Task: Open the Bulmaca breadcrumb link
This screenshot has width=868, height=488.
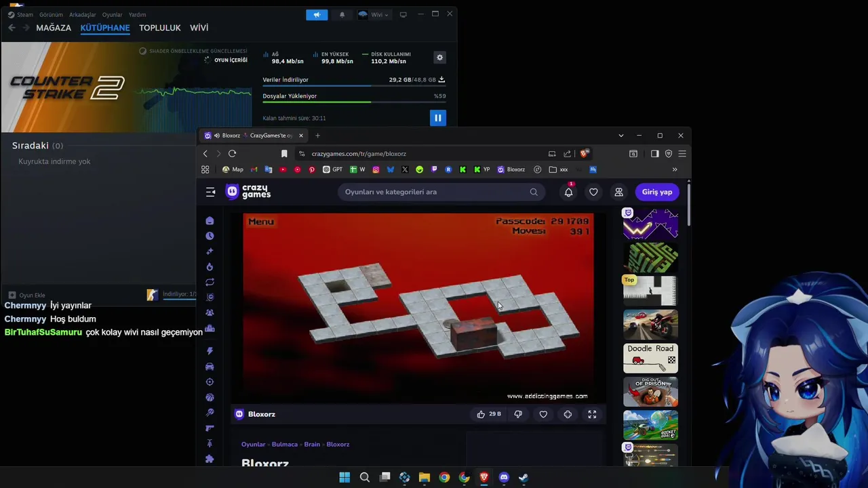Action: 285,445
